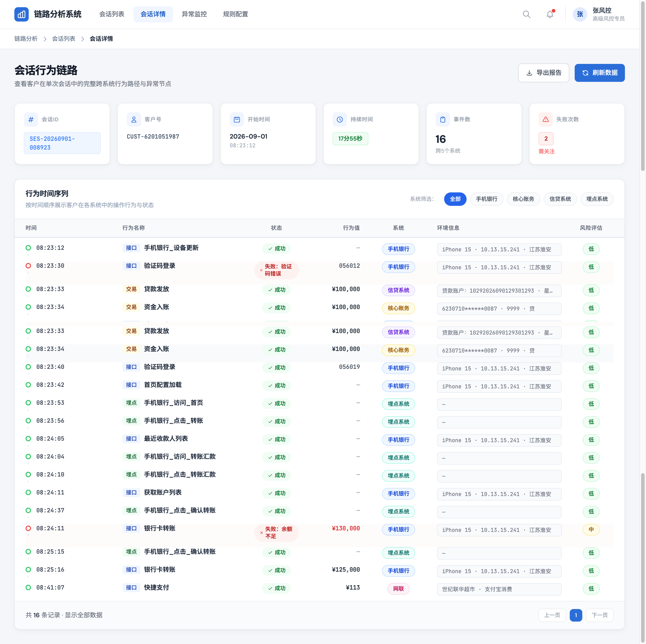
Task: Click the calendar icon on 开始时间 card
Action: pos(237,119)
